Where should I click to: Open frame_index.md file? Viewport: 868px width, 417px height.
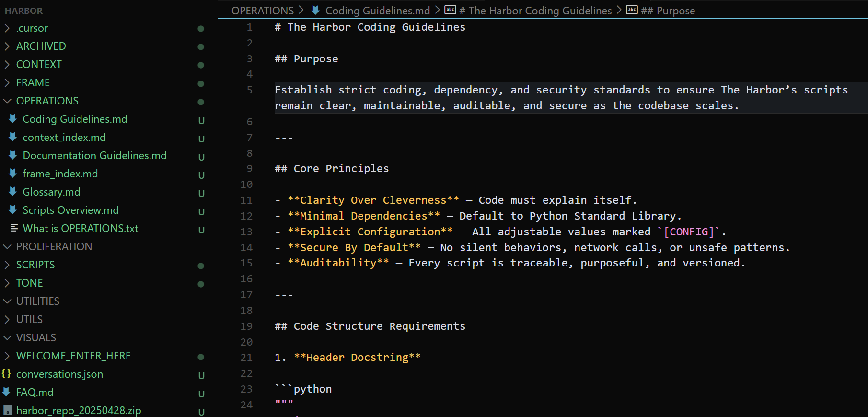point(60,174)
